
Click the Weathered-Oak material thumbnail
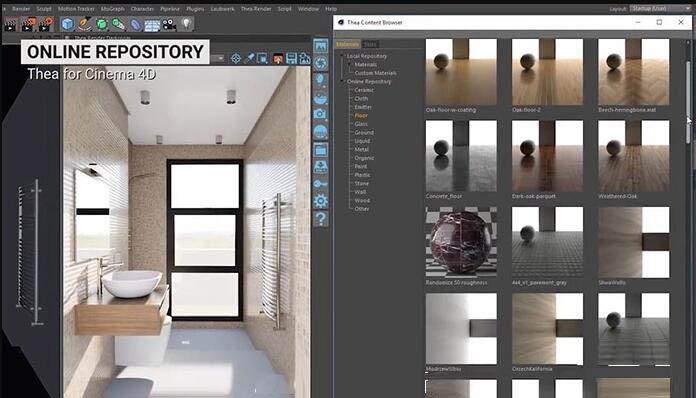tap(633, 156)
